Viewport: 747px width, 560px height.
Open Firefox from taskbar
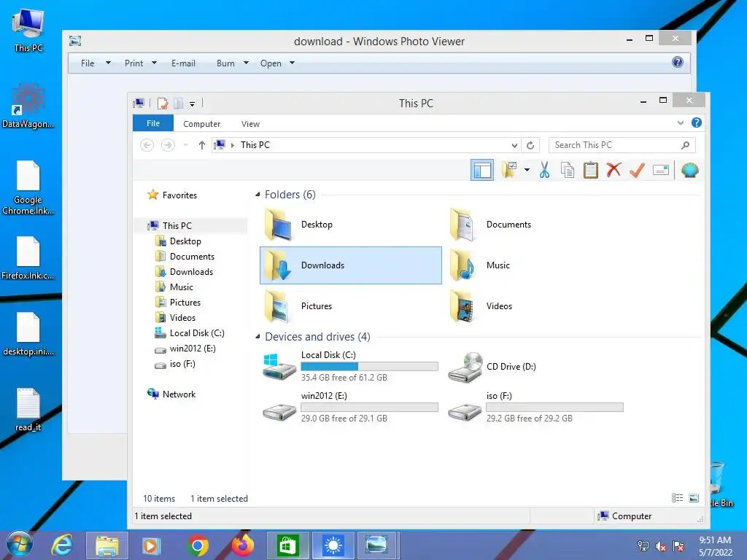coord(242,545)
